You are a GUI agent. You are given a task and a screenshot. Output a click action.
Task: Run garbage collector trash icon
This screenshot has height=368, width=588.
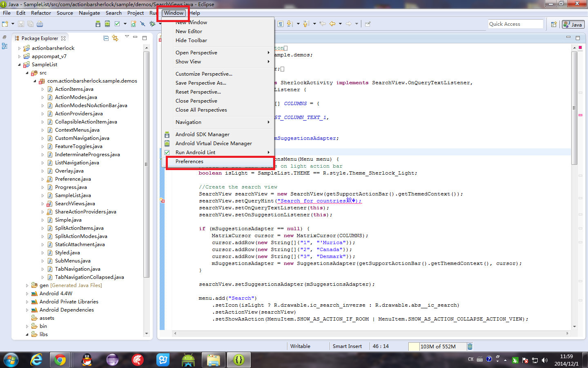coord(470,346)
